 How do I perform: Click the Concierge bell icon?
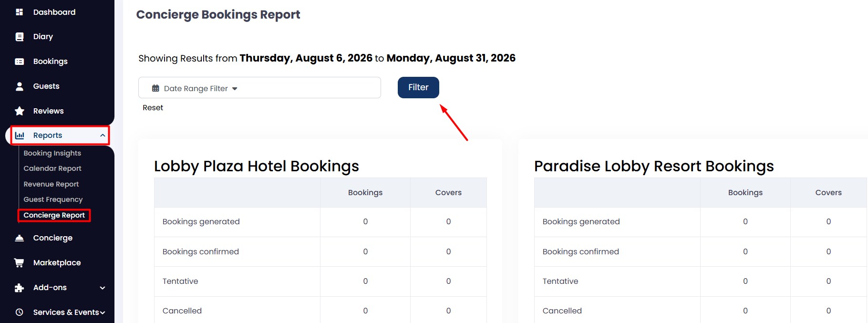point(20,238)
